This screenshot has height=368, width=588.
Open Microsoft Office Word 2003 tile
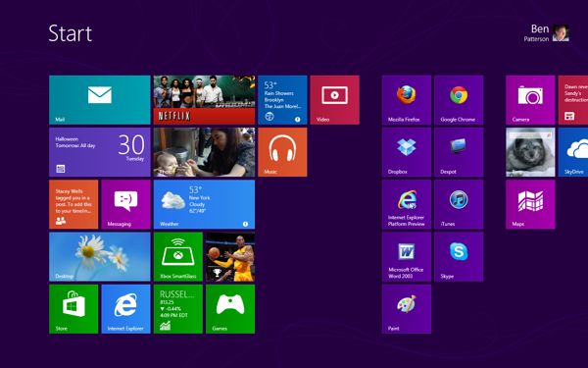coord(407,256)
